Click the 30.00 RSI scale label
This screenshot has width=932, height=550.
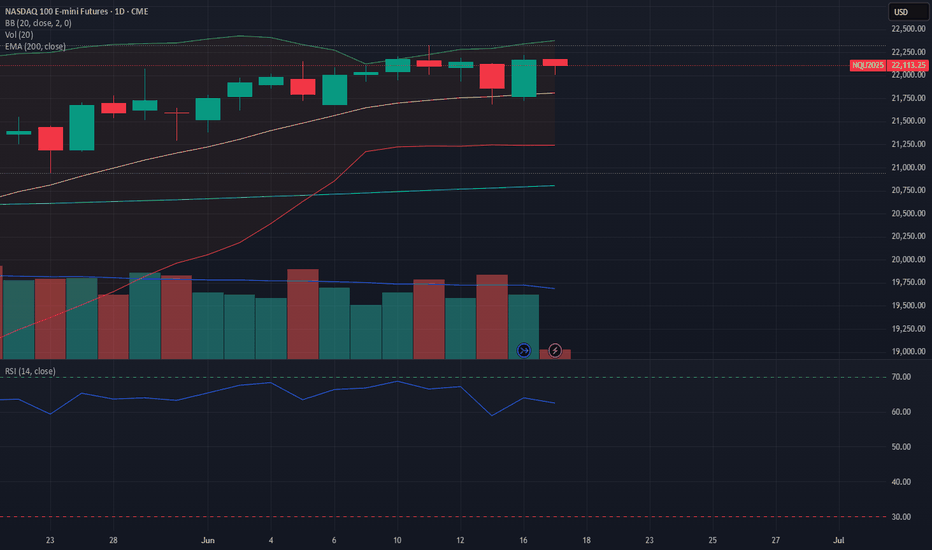901,517
